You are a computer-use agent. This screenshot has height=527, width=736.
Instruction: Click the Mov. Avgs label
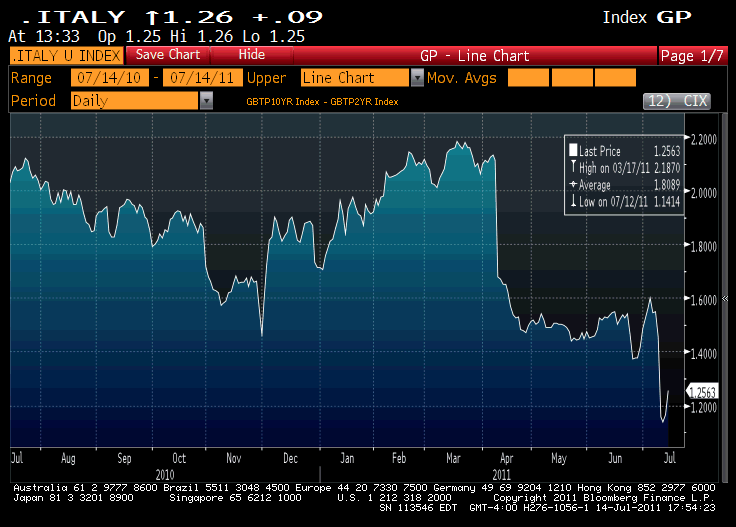coord(461,78)
